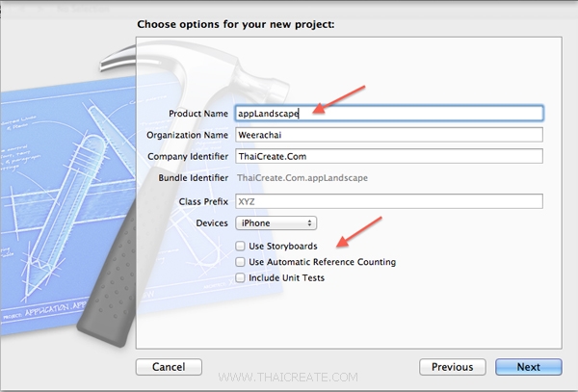Toggle Use Automatic Reference Counting

[x=241, y=262]
